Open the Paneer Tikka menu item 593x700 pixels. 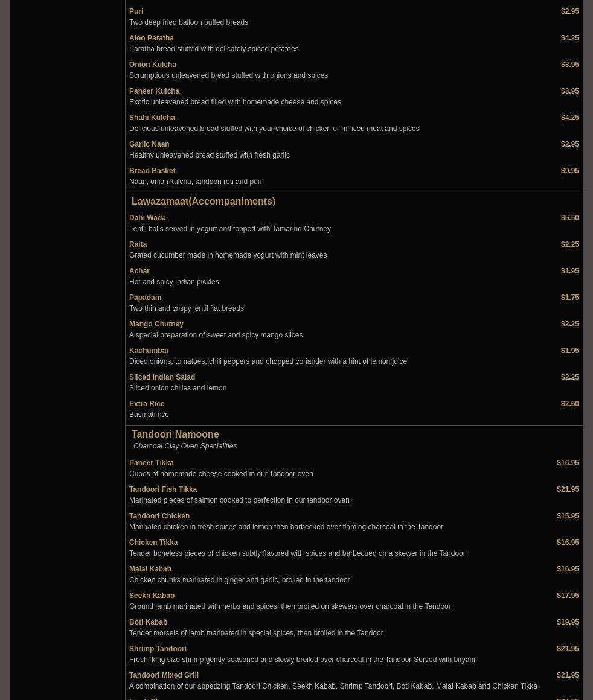[x=151, y=463]
